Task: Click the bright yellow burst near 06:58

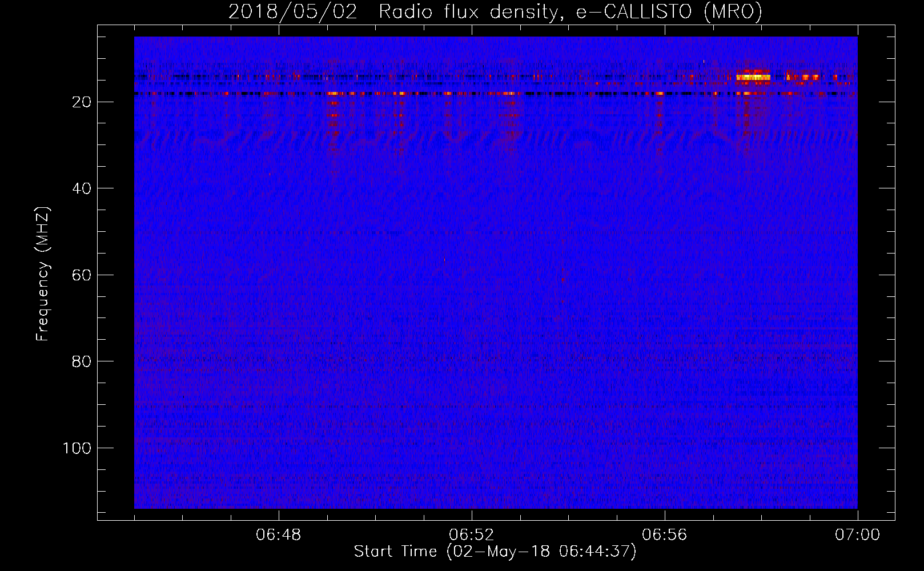Action: coord(753,77)
